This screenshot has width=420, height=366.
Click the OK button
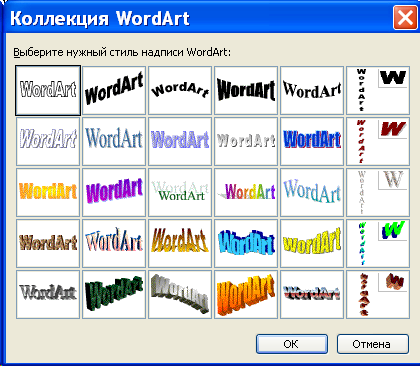pyautogui.click(x=292, y=344)
